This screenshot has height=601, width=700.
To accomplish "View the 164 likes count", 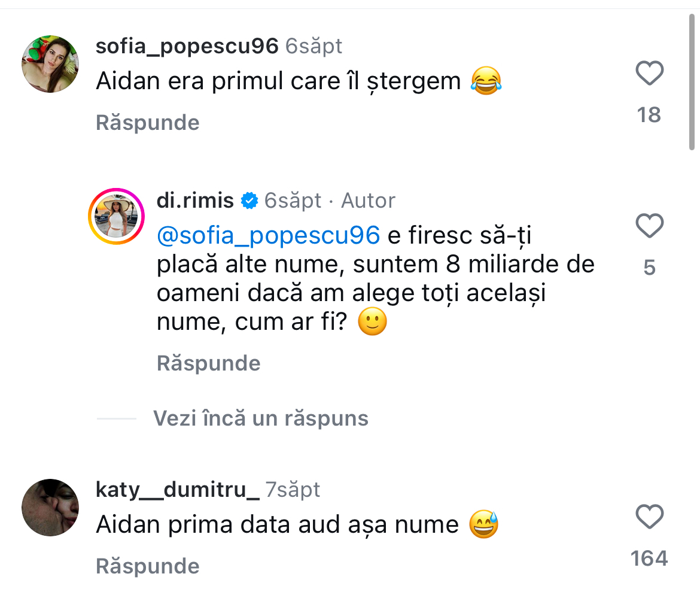I will [649, 558].
